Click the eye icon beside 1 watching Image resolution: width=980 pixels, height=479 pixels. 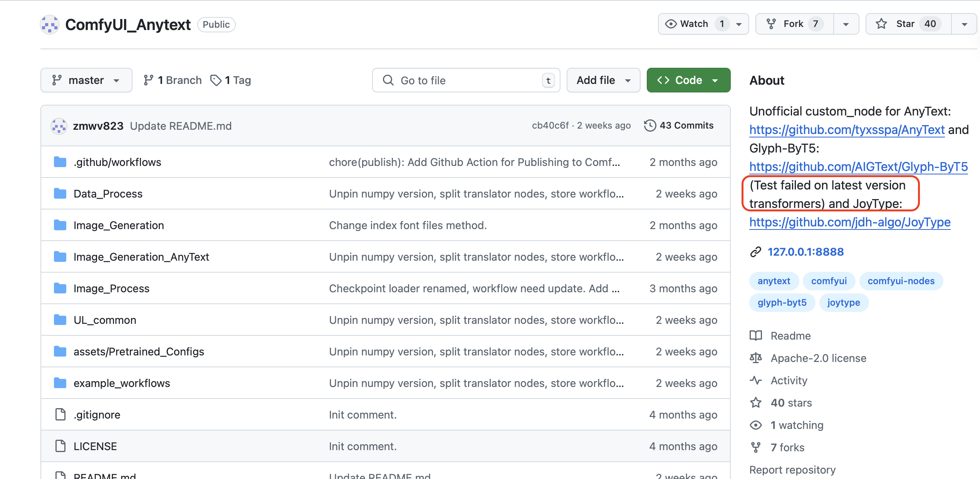click(x=756, y=425)
